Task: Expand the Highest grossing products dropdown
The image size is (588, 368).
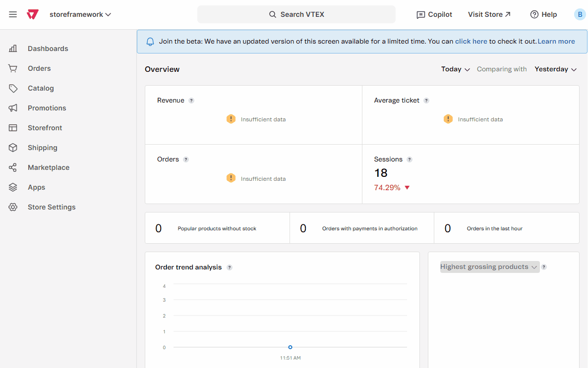Action: [489, 267]
